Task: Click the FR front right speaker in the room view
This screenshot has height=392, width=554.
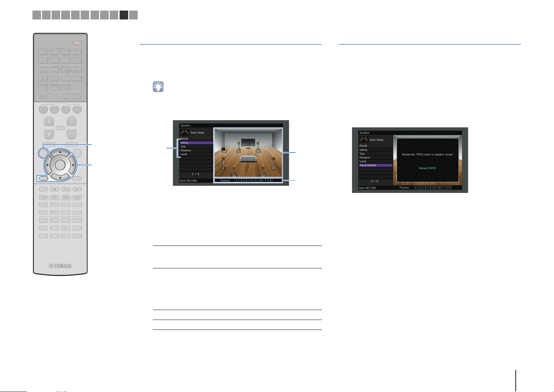Action: pyautogui.click(x=258, y=147)
